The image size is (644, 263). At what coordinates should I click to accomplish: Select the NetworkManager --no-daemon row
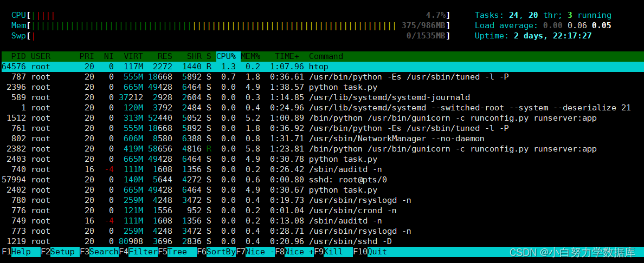click(322, 139)
